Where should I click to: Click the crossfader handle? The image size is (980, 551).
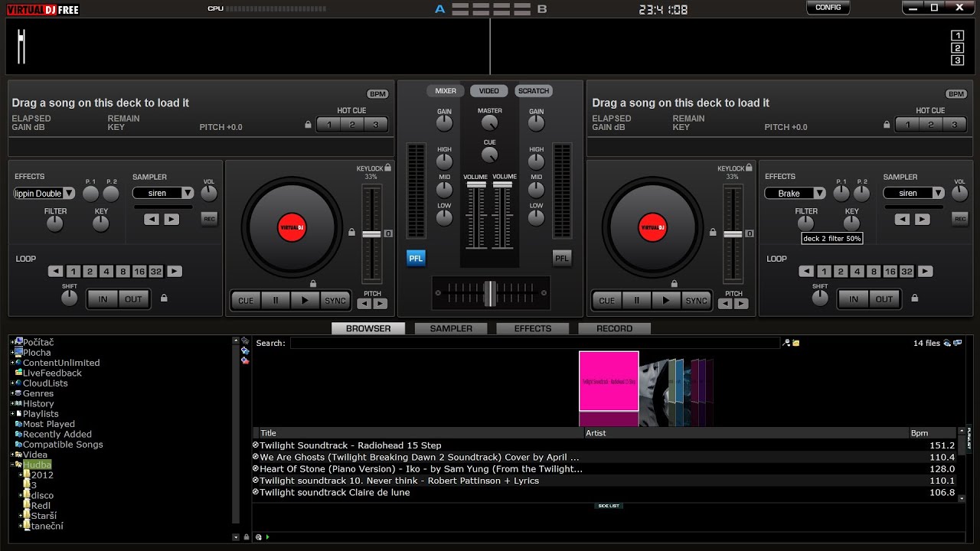pyautogui.click(x=490, y=293)
